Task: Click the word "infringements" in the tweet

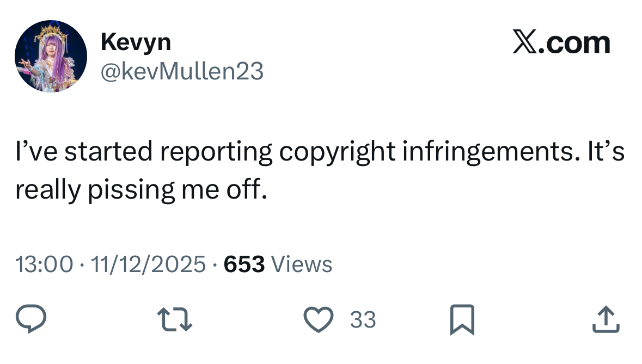Action: (487, 153)
